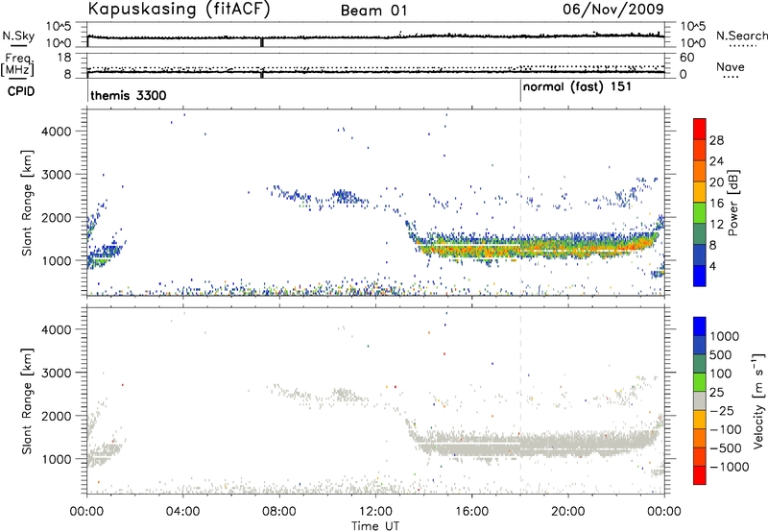Image resolution: width=768 pixels, height=532 pixels.
Task: Click the red segment above 28 dB on Power colorbar
Action: 700,129
